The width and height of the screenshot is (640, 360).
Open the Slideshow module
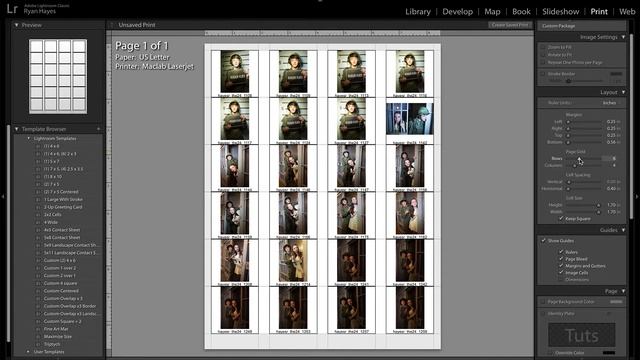pyautogui.click(x=560, y=12)
